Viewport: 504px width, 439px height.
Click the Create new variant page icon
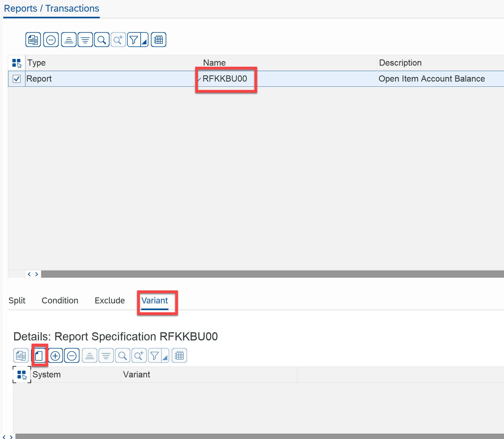click(x=39, y=356)
